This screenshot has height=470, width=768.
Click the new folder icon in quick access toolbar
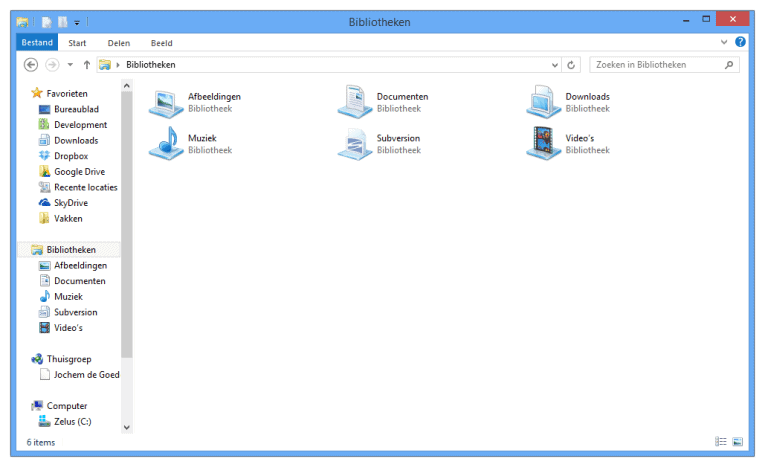tap(63, 22)
